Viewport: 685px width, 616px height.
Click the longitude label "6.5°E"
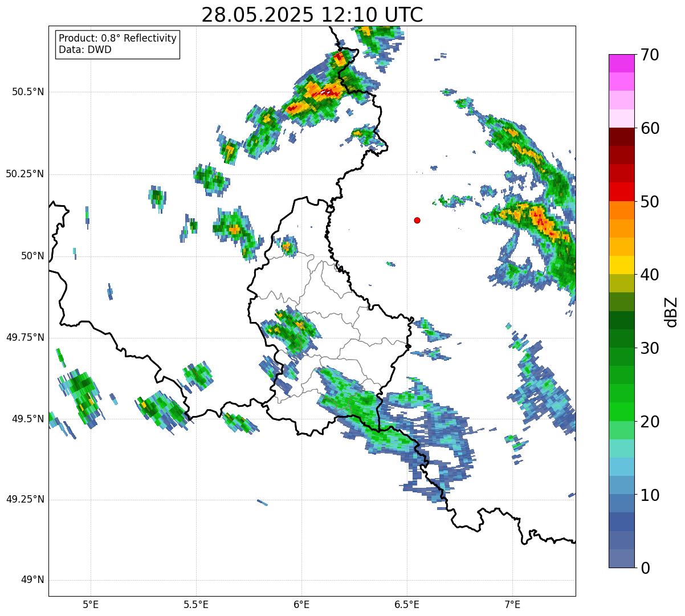point(407,604)
